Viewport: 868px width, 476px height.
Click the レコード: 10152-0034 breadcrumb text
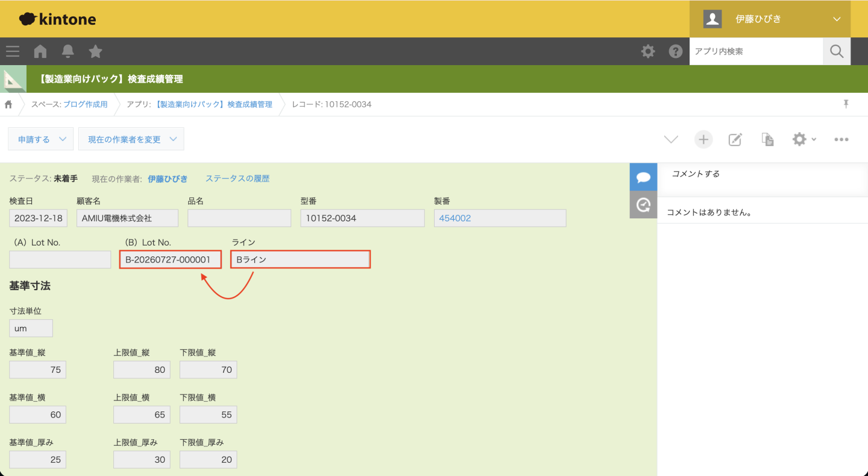click(332, 104)
